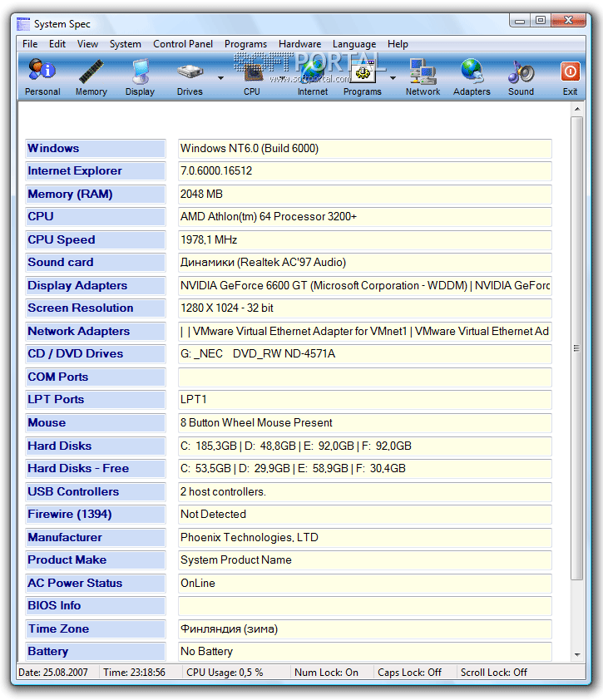Click the Product Make label button
This screenshot has height=700, width=603.
[96, 560]
